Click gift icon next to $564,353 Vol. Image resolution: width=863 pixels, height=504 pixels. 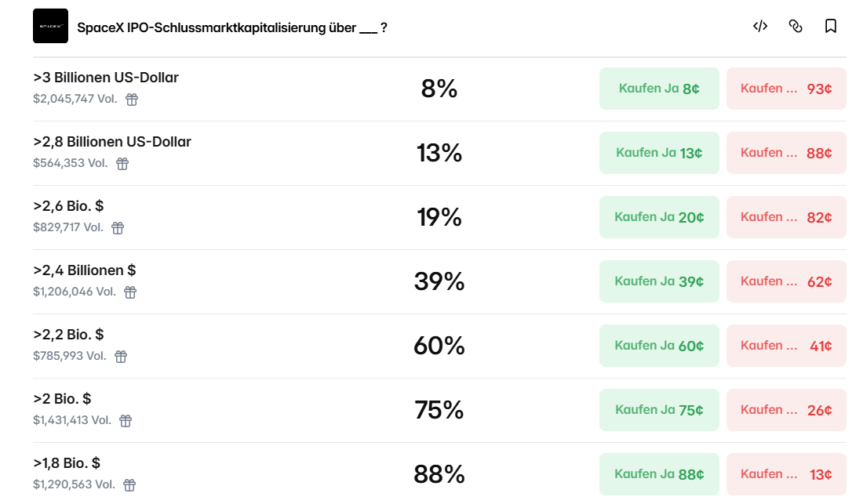tap(122, 164)
